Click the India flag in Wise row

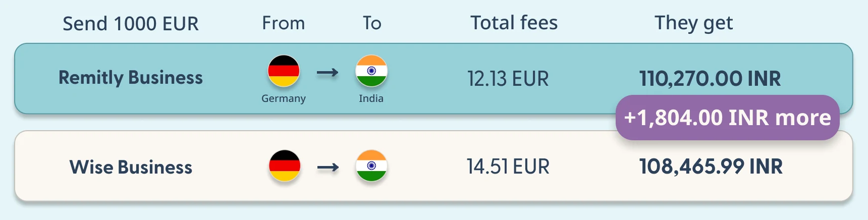pyautogui.click(x=371, y=166)
